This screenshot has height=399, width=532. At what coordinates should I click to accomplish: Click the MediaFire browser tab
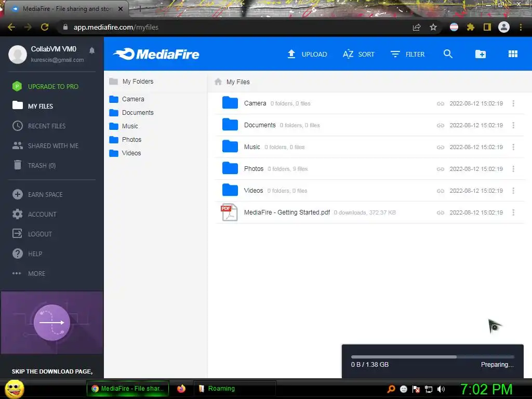pos(67,9)
